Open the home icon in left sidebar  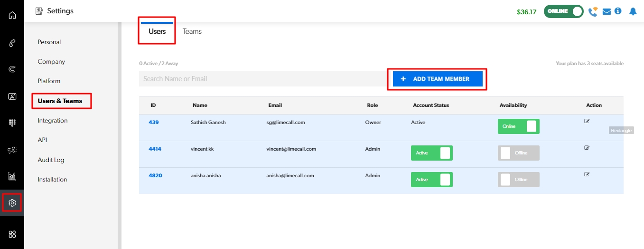pos(12,15)
